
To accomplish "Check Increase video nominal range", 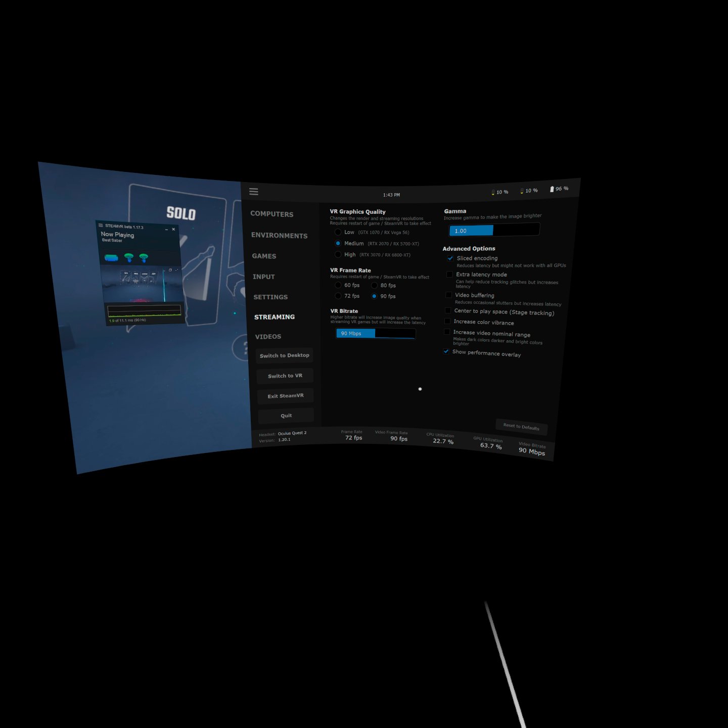I will click(x=447, y=332).
